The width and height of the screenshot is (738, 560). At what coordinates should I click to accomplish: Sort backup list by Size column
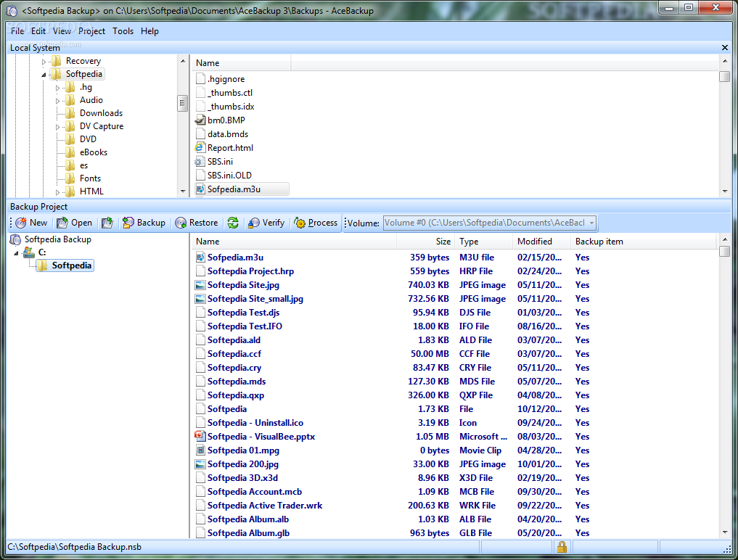click(x=426, y=242)
